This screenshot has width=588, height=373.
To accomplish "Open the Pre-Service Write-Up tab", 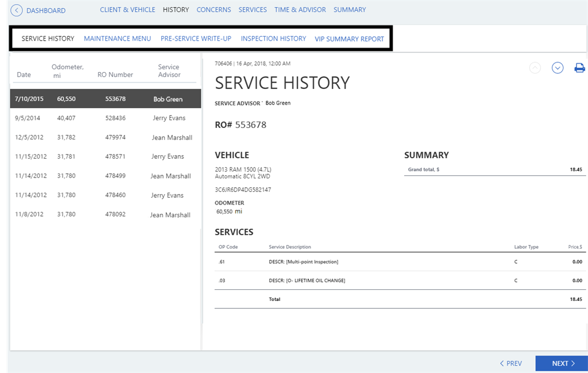I will [x=195, y=39].
